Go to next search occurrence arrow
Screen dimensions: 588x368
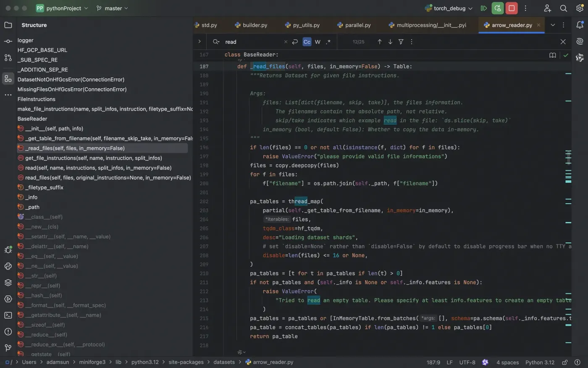tap(390, 42)
